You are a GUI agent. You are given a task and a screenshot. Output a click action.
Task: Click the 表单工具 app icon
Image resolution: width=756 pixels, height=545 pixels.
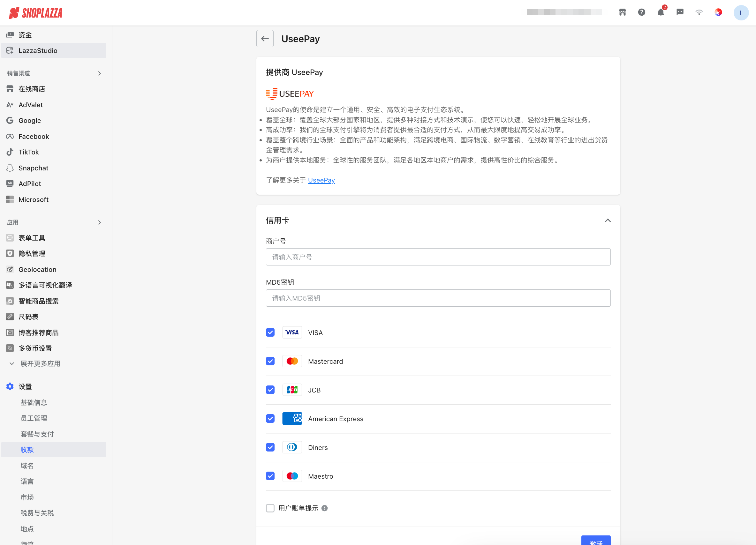pos(10,237)
